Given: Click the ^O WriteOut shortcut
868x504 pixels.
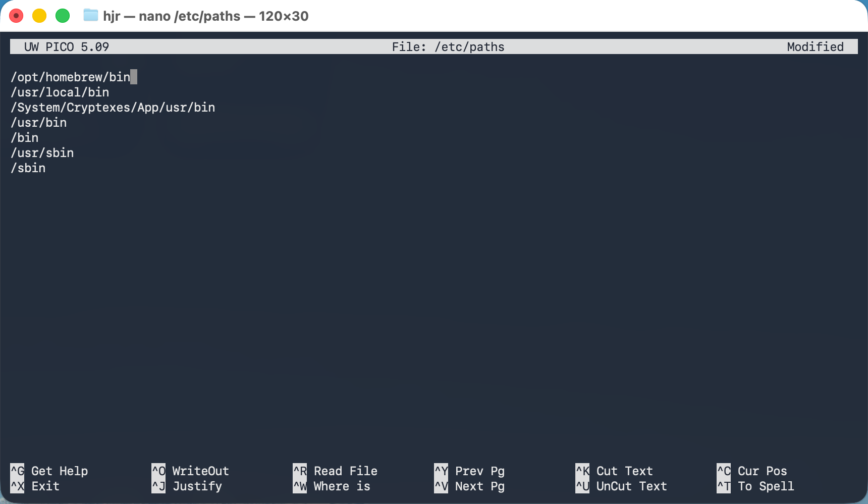Looking at the screenshot, I should click(x=190, y=471).
